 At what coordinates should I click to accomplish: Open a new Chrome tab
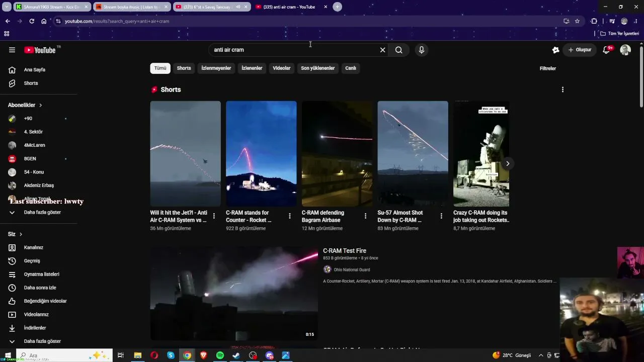(337, 7)
